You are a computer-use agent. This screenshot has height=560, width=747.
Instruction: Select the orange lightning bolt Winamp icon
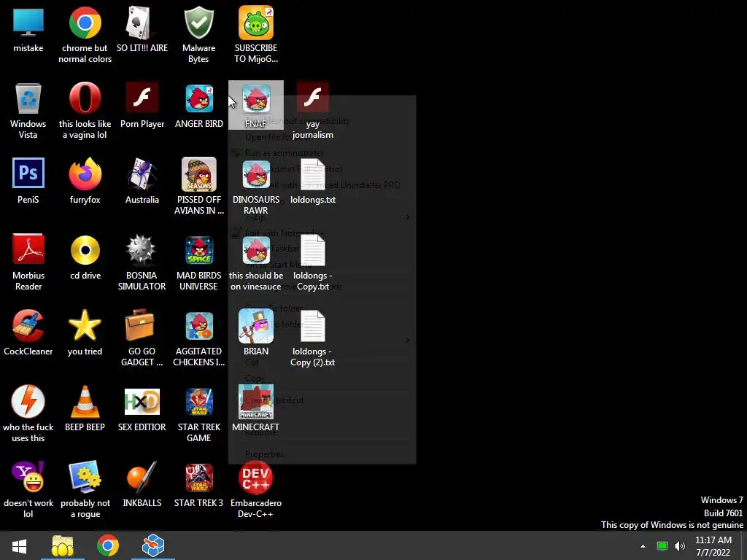pos(28,402)
